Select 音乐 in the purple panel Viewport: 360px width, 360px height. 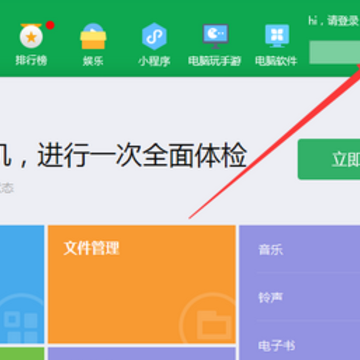pyautogui.click(x=271, y=250)
